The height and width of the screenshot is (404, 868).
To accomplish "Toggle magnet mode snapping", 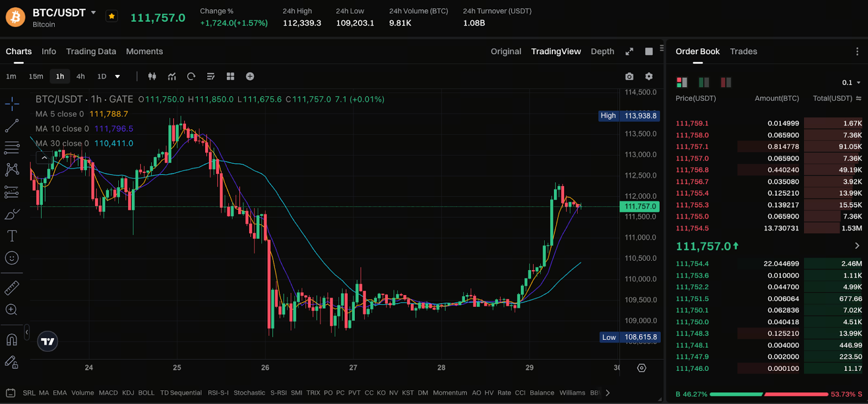I will pyautogui.click(x=12, y=339).
